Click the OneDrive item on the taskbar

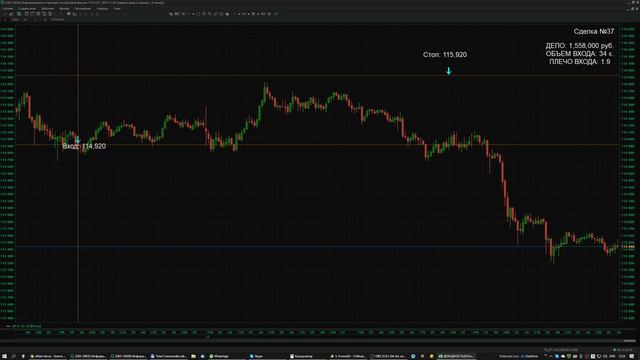pyautogui.click(x=529, y=356)
